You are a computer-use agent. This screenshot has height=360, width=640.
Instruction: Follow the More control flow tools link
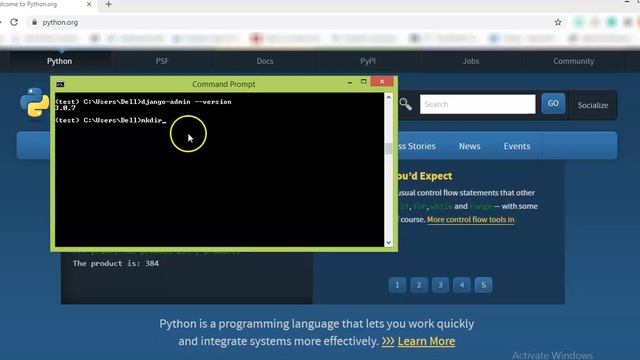(470, 220)
